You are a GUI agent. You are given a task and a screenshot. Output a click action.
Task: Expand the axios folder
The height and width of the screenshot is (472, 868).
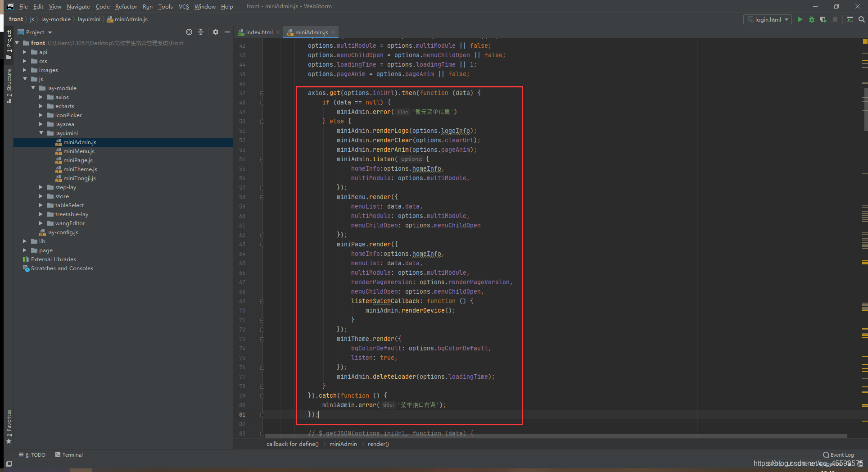(41, 97)
